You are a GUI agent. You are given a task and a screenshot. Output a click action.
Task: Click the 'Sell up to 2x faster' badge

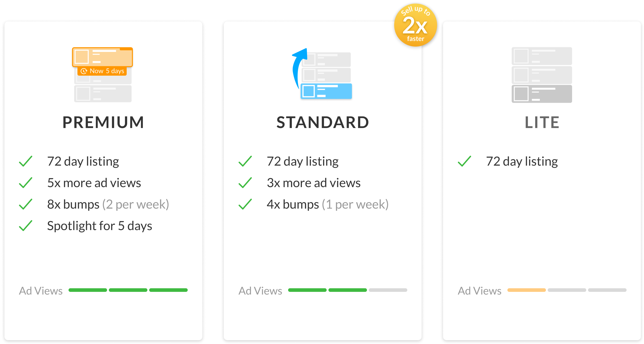[415, 25]
